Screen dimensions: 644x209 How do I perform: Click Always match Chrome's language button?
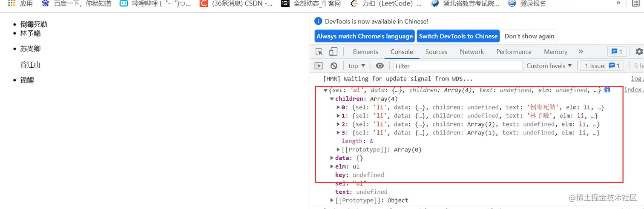(x=365, y=36)
